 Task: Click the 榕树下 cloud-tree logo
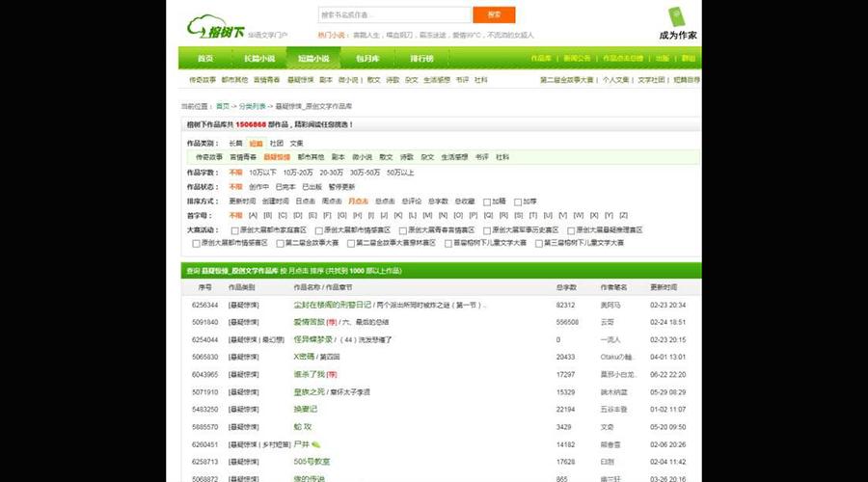[x=216, y=27]
